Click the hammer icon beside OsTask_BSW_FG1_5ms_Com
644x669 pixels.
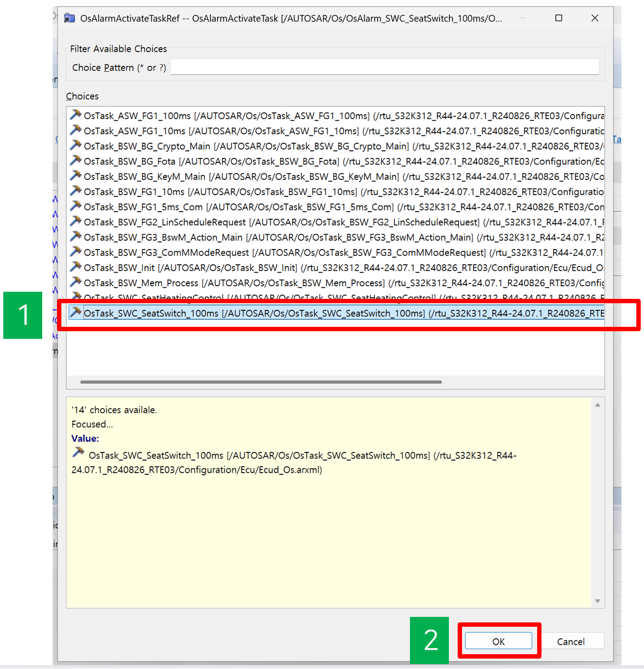(x=75, y=207)
